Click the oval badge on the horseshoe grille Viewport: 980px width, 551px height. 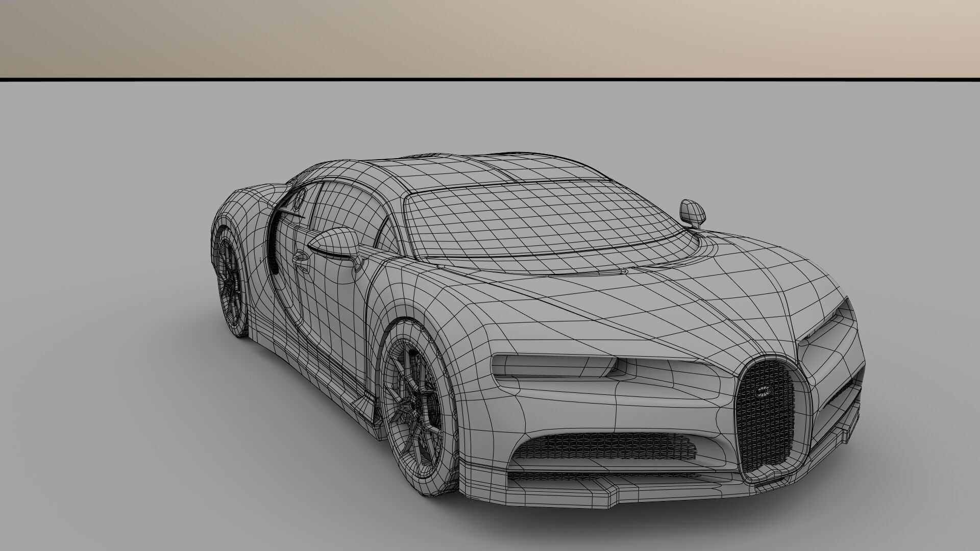point(764,392)
